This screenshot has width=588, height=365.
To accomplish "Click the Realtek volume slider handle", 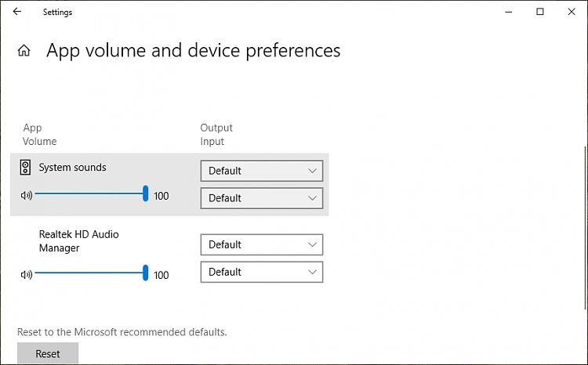I will point(146,273).
